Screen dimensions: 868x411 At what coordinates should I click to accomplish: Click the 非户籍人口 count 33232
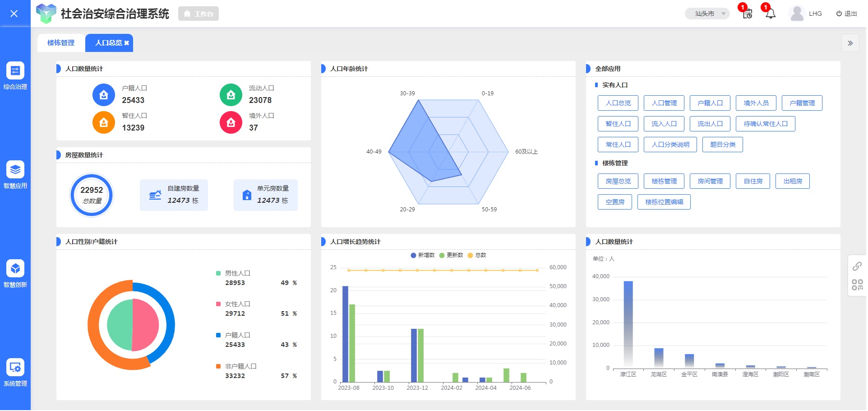click(x=235, y=376)
